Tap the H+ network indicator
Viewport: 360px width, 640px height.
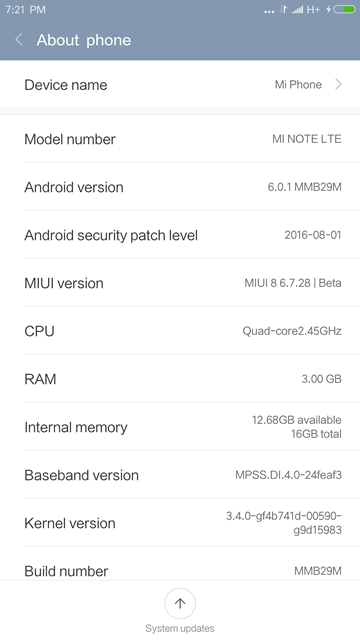313,9
